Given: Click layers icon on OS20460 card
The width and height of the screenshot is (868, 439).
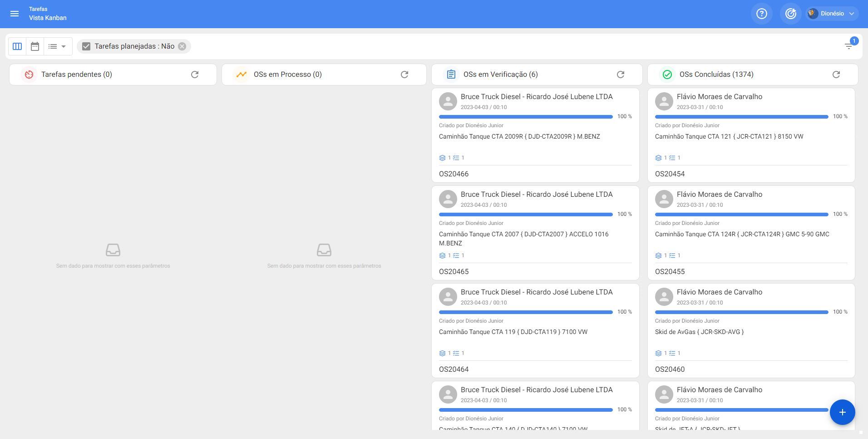Looking at the screenshot, I should tap(658, 354).
